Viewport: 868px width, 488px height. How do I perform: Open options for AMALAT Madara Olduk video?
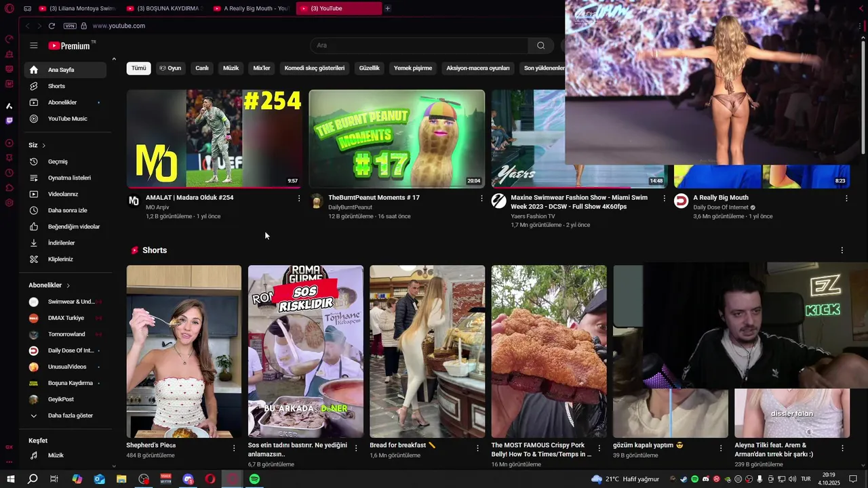(299, 198)
